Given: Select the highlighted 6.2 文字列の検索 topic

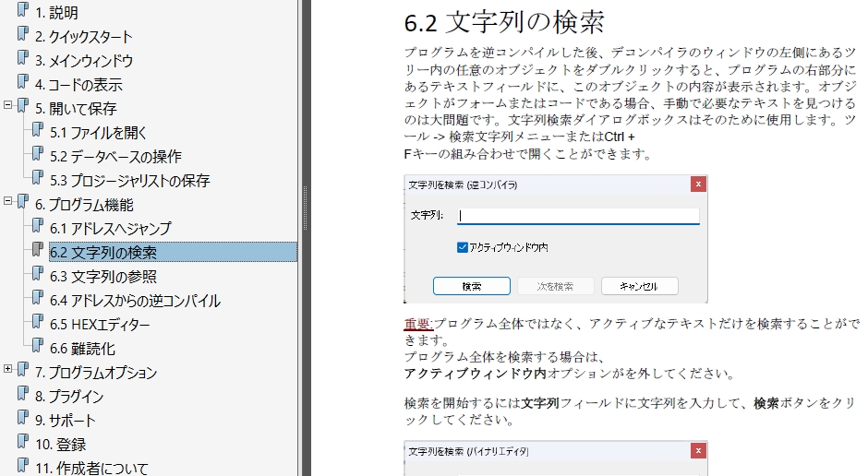Looking at the screenshot, I should [173, 253].
